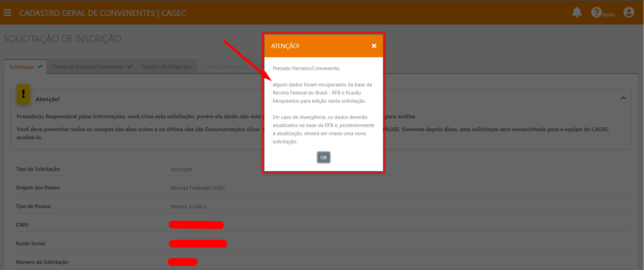644x270 pixels.
Task: Open the user account avatar menu
Action: [629, 13]
